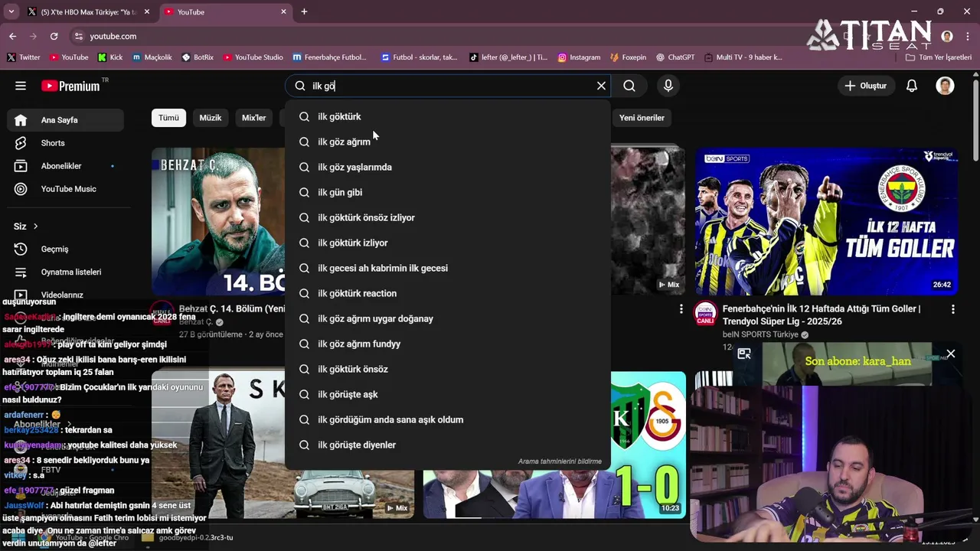Close the mini player overlay
Image resolution: width=980 pixels, height=551 pixels.
pos(950,354)
